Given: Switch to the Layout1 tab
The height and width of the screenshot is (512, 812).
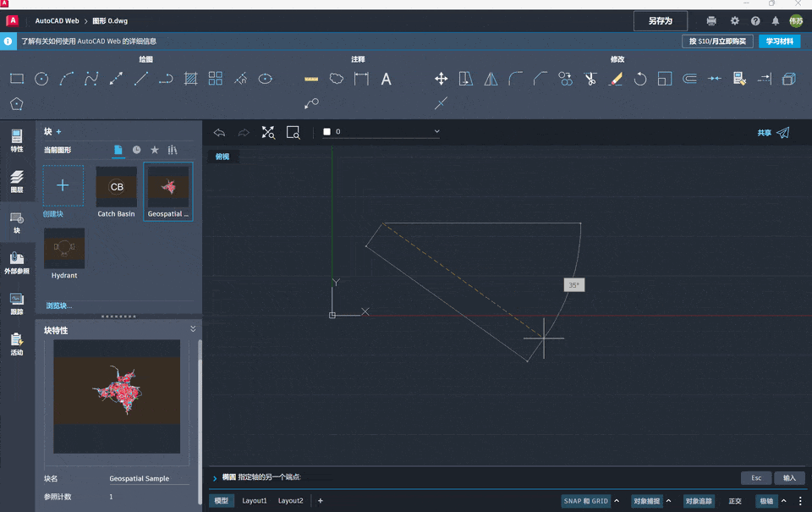Looking at the screenshot, I should coord(255,501).
